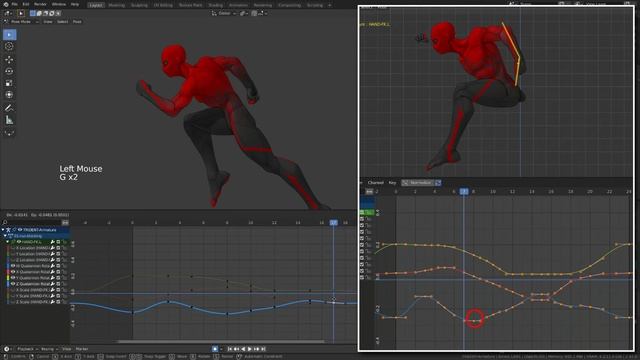
Task: Toggle visibility of Y Quaternion Rotation channel
Action: [13, 278]
